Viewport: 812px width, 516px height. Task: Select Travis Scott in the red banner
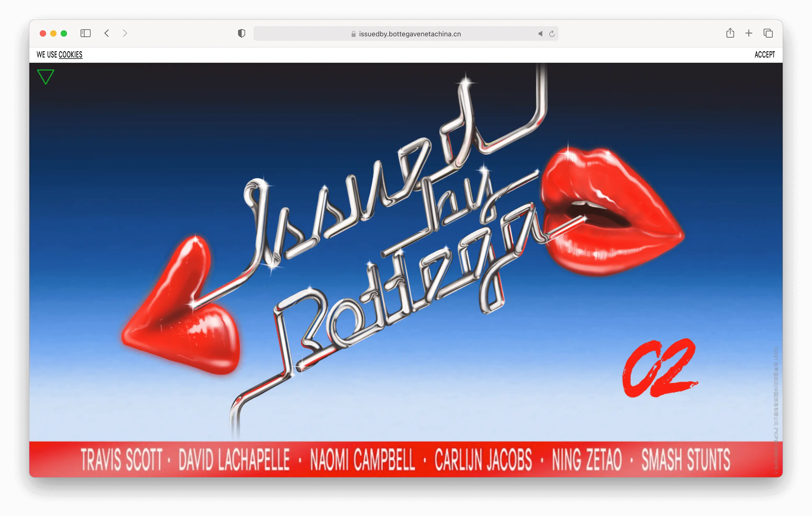(121, 459)
